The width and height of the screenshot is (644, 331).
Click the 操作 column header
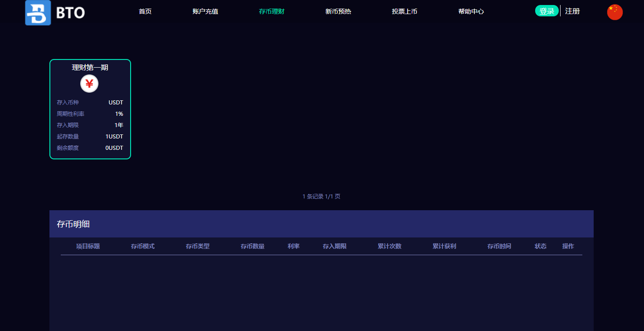(x=568, y=246)
